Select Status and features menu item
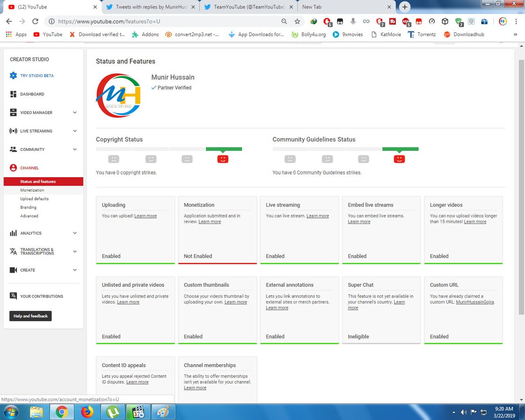This screenshot has width=525, height=420. [x=43, y=182]
